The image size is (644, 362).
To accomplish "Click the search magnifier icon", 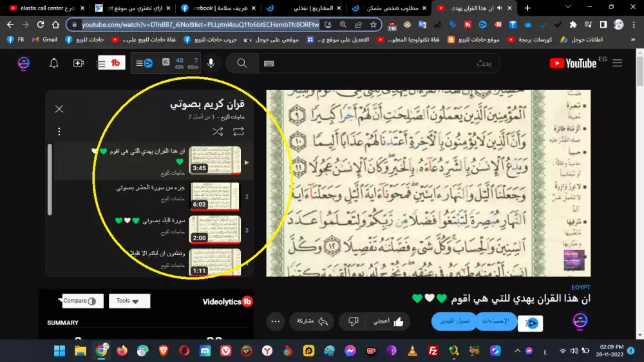I will pyautogui.click(x=242, y=63).
